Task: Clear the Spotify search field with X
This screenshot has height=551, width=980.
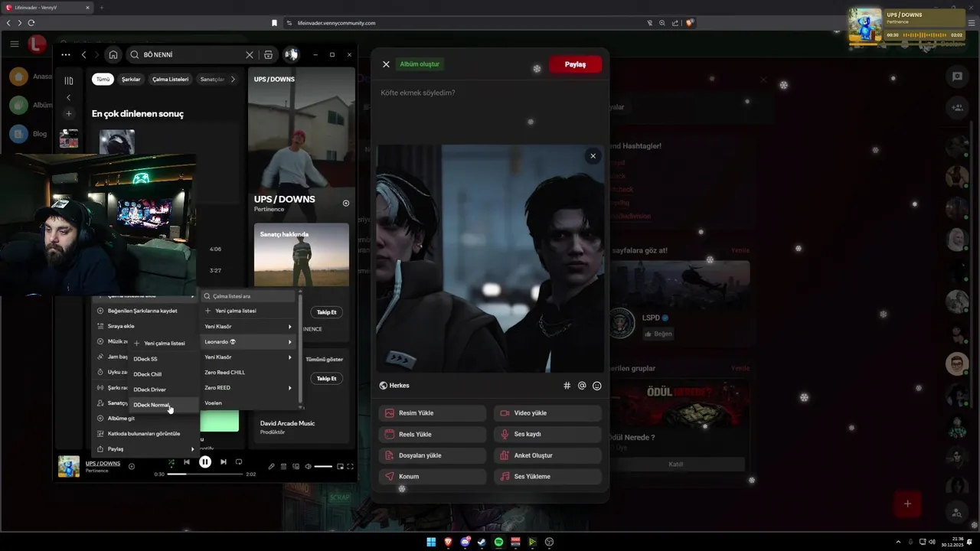Action: pyautogui.click(x=249, y=55)
